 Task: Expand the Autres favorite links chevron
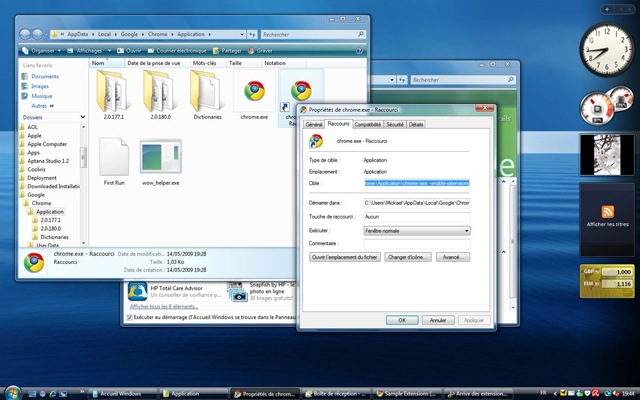coord(52,106)
